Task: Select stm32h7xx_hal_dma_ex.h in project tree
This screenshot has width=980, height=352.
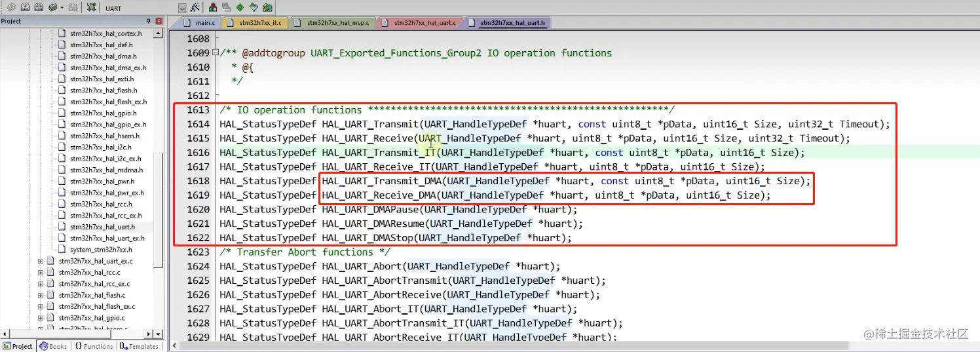Action: pyautogui.click(x=108, y=68)
